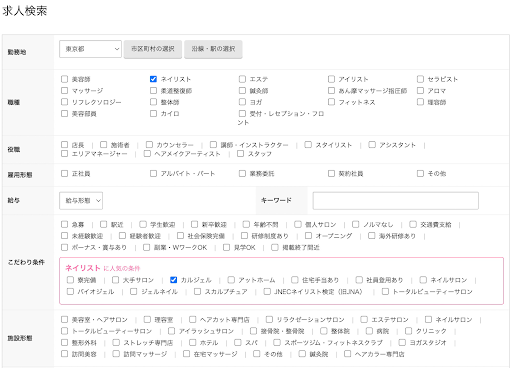Check the カウンセラー position checkbox
Image resolution: width=512 pixels, height=368 pixels.
tap(149, 145)
